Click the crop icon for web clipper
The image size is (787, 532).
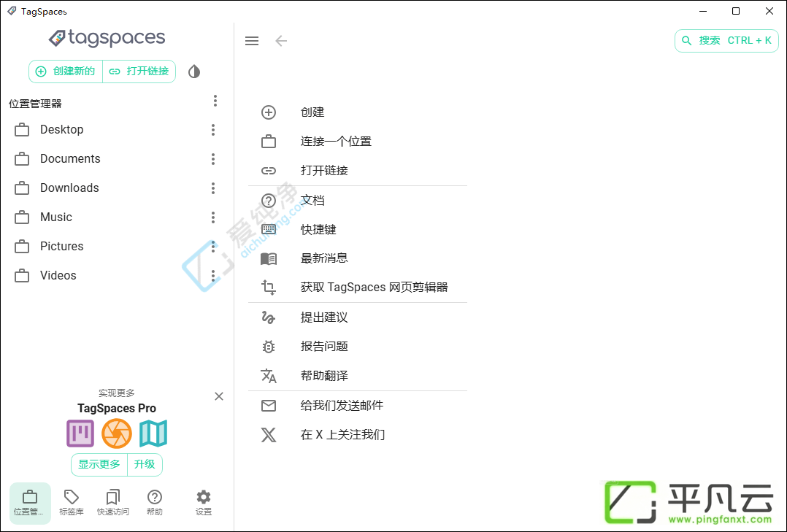click(x=269, y=288)
